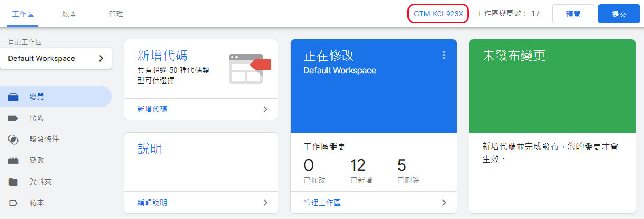Screen dimensions: 644x219
Task: Click the 已新增 count of 12
Action: [358, 165]
